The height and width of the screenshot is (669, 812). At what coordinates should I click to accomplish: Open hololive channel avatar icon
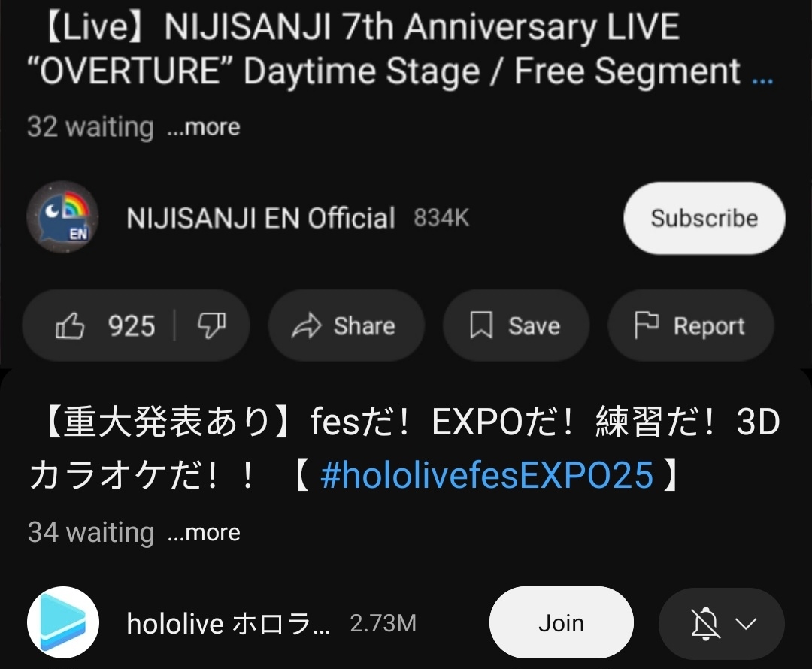[62, 622]
